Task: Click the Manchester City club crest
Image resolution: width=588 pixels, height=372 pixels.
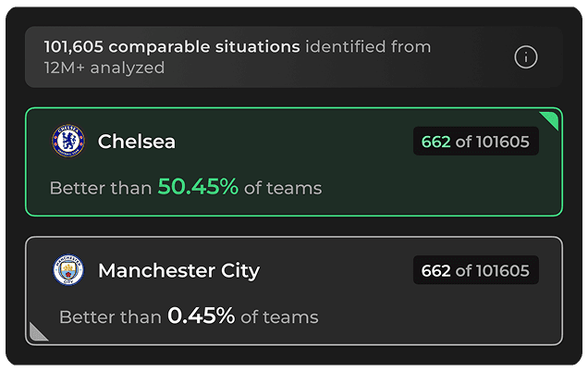Action: (68, 271)
